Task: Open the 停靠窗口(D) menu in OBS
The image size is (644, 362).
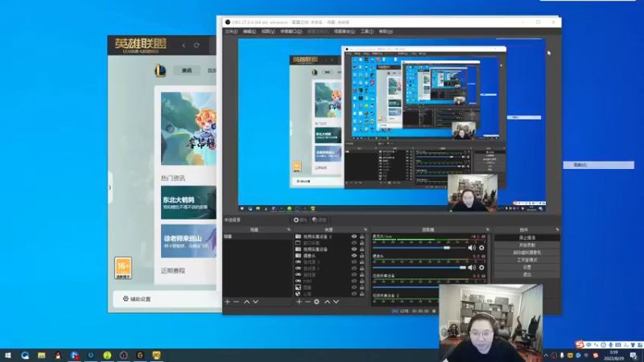Action: pos(291,31)
